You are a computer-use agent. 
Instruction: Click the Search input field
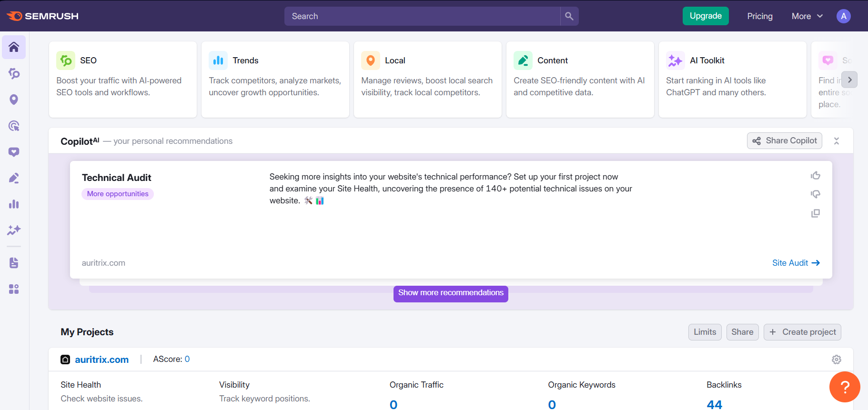click(422, 16)
